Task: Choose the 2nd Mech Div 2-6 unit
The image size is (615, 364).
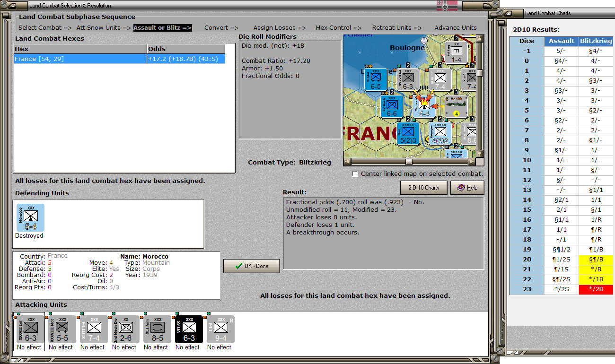Action: coord(125,329)
